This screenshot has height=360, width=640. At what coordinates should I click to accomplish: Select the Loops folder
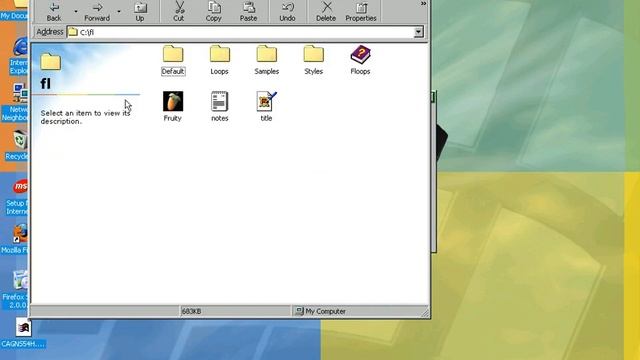tap(220, 60)
